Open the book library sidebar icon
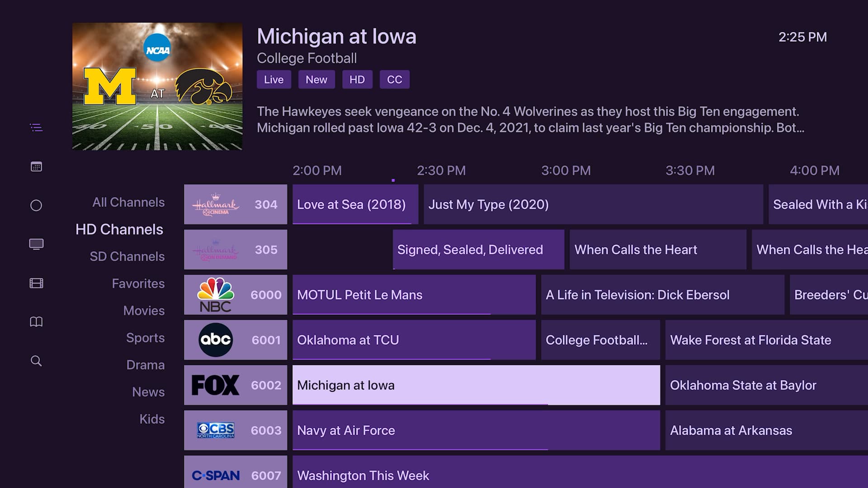 tap(36, 322)
